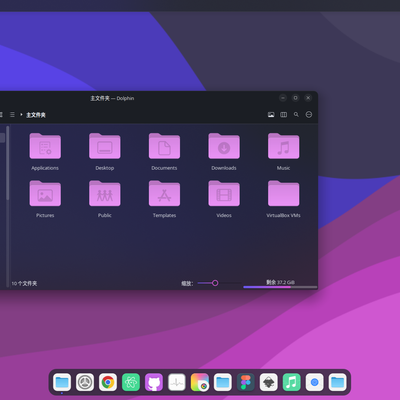Open search using the magnifier icon
Image resolution: width=400 pixels, height=400 pixels.
point(296,115)
